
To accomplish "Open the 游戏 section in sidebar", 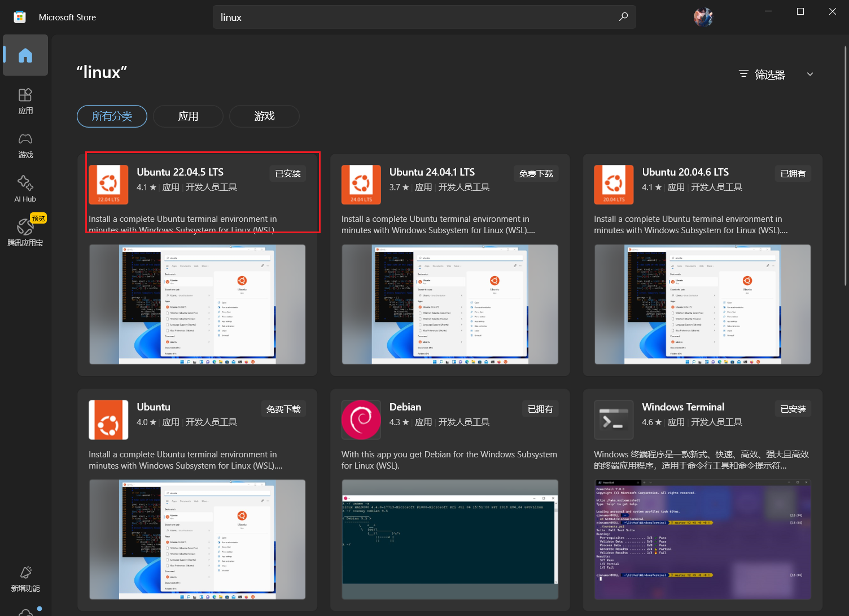I will tap(25, 146).
